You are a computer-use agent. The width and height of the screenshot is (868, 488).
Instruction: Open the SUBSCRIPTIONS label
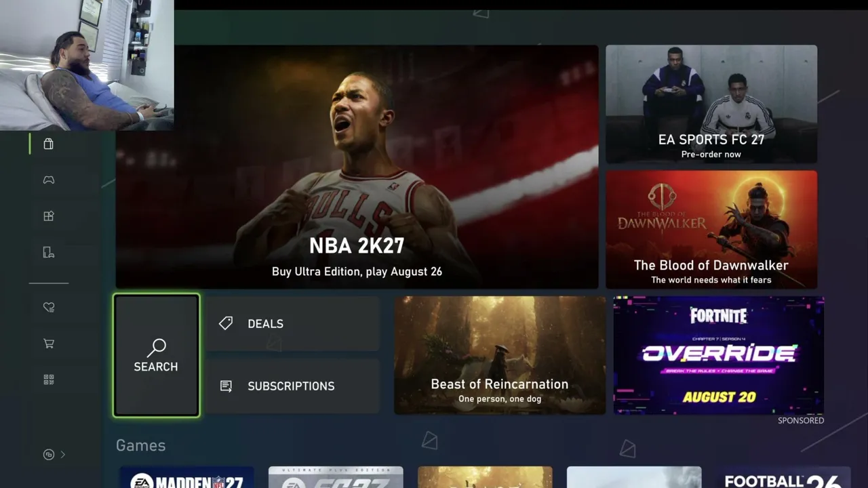291,386
